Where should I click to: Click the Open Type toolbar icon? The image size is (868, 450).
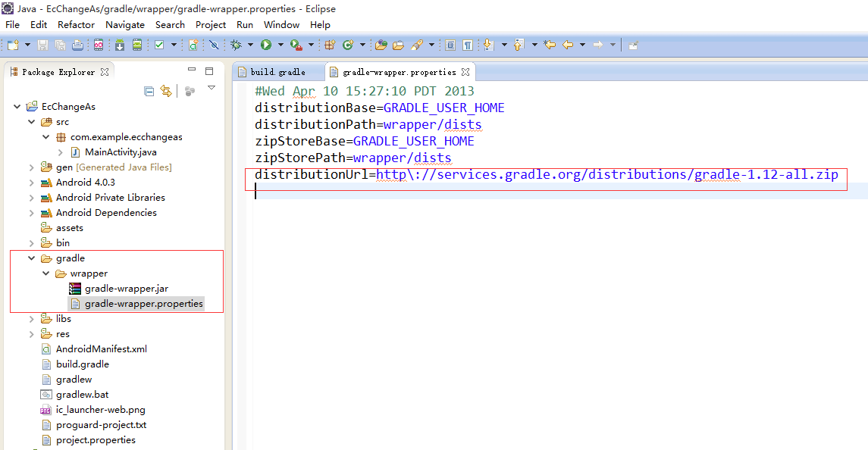pos(381,45)
